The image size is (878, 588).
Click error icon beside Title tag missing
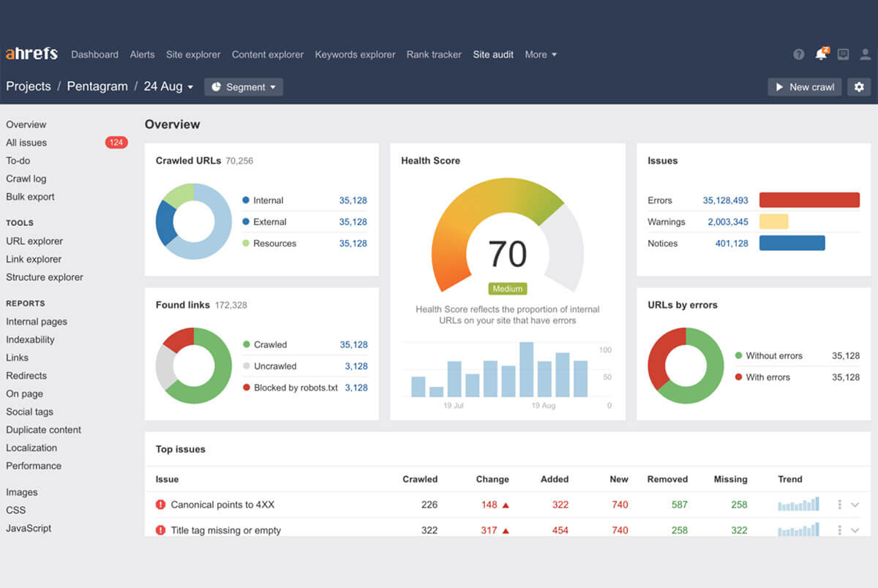(161, 530)
